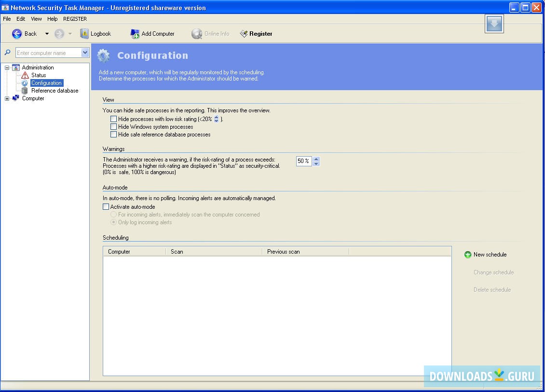Tick the Activate auto-mode checkbox

coord(106,206)
